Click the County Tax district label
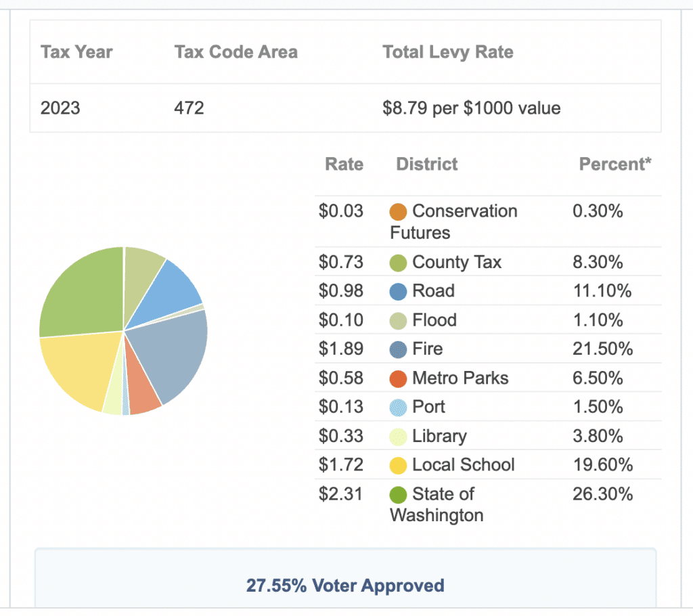This screenshot has width=693, height=616. (x=457, y=262)
